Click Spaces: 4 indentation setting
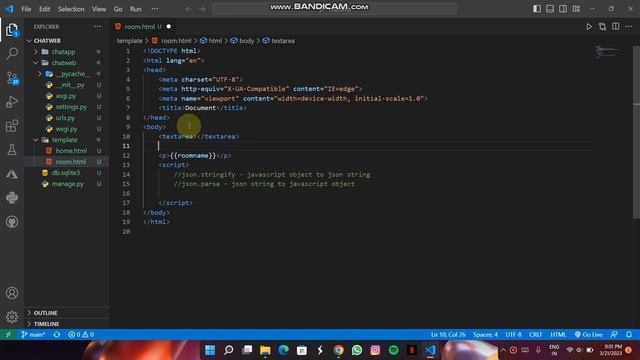The image size is (640, 360). pyautogui.click(x=485, y=335)
